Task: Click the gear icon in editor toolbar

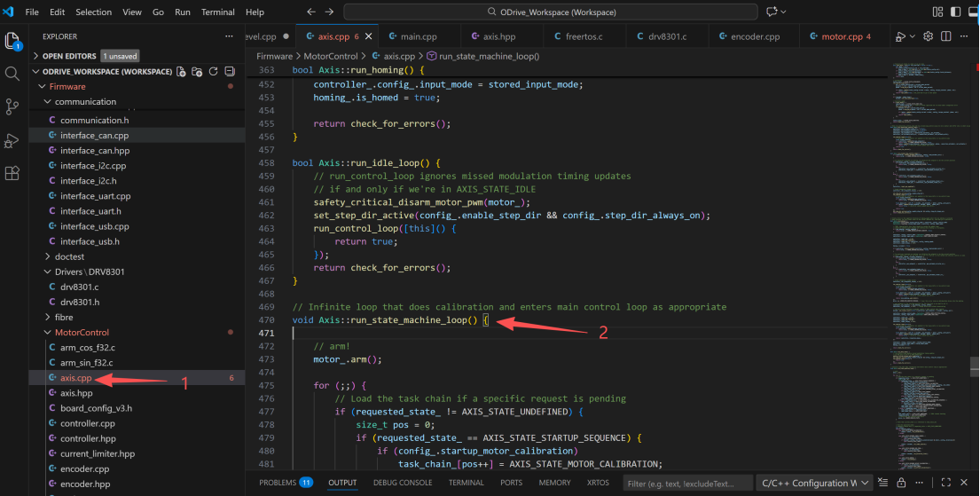Action: [929, 36]
